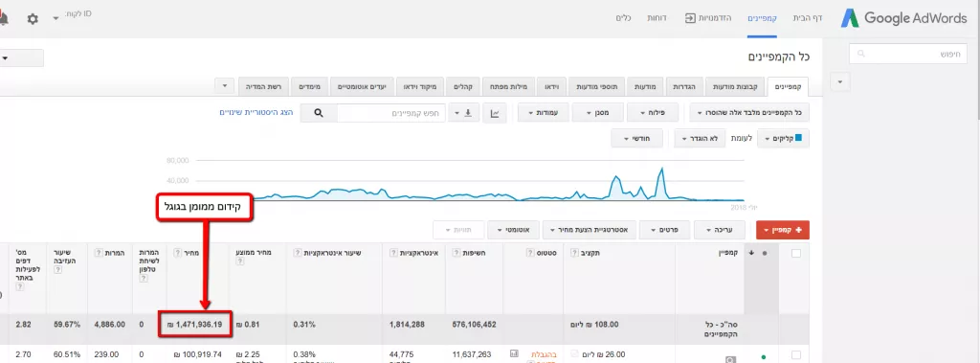This screenshot has height=363, width=980.
Task: Click the magnifier search campaigns button
Action: (x=319, y=113)
